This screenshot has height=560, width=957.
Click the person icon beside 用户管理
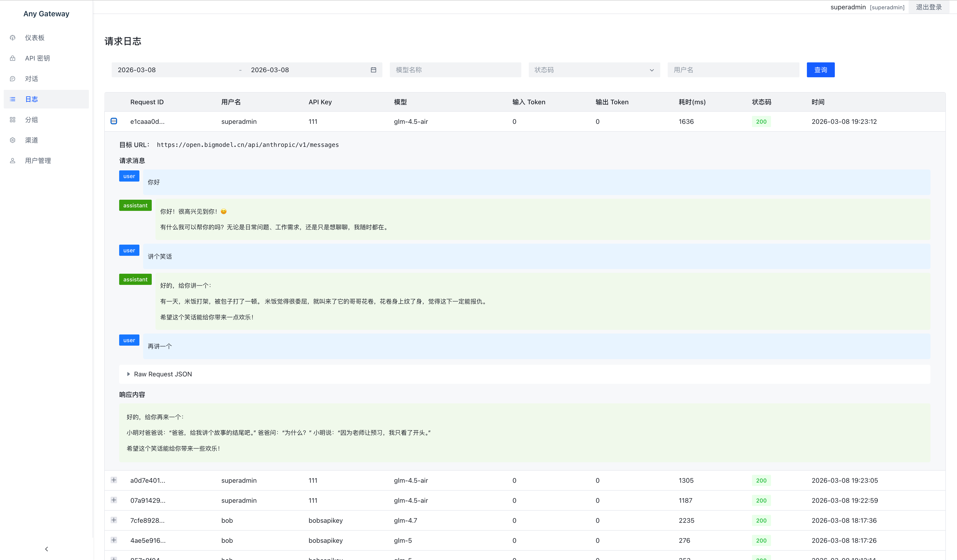point(13,161)
